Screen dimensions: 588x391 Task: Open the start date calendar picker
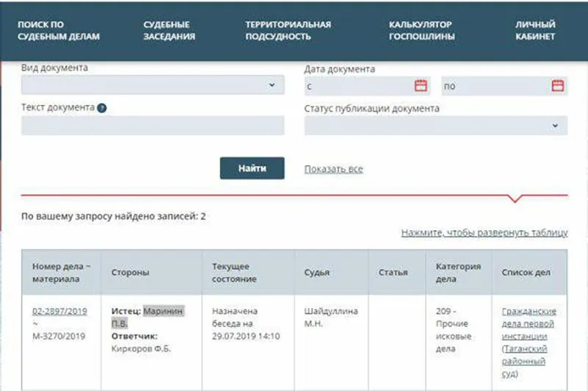(420, 86)
